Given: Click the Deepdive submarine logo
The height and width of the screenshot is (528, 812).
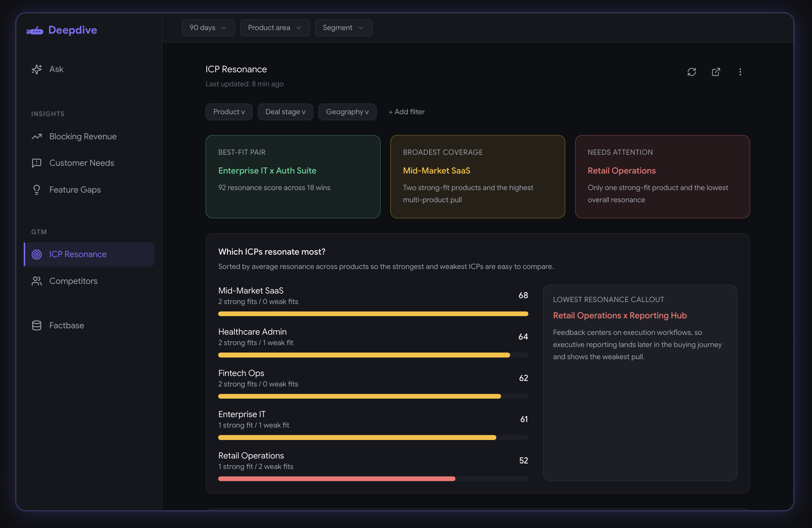Looking at the screenshot, I should (35, 31).
